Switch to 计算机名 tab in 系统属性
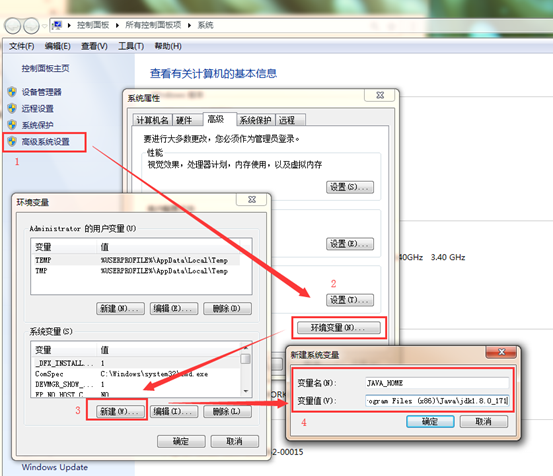This screenshot has width=553, height=476. tap(152, 120)
